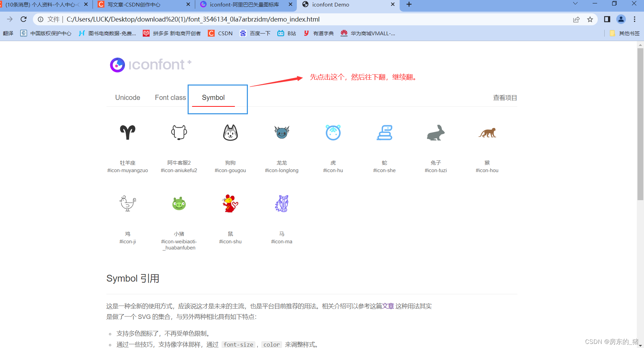
Task: Click the #icon-tuzi code text
Action: click(x=436, y=170)
